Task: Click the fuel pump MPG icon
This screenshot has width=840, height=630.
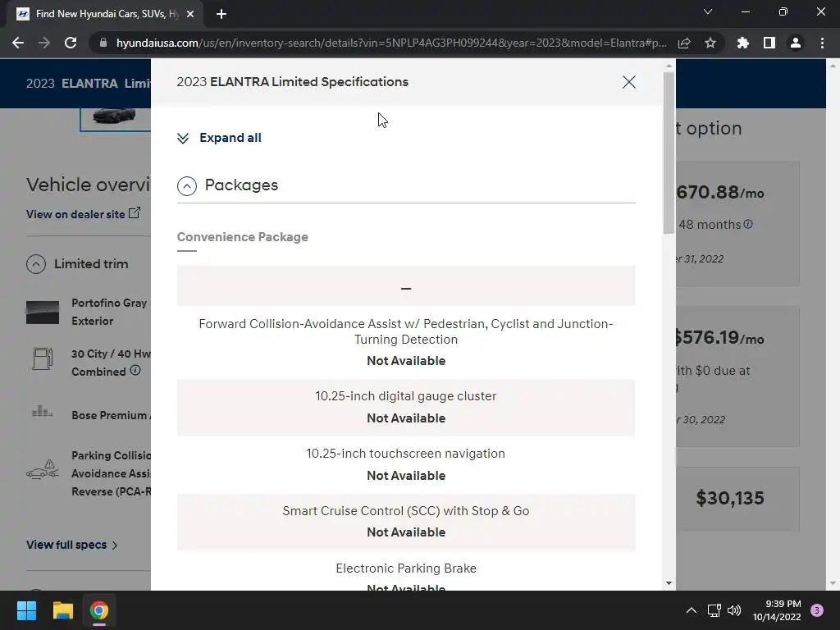Action: pos(43,359)
